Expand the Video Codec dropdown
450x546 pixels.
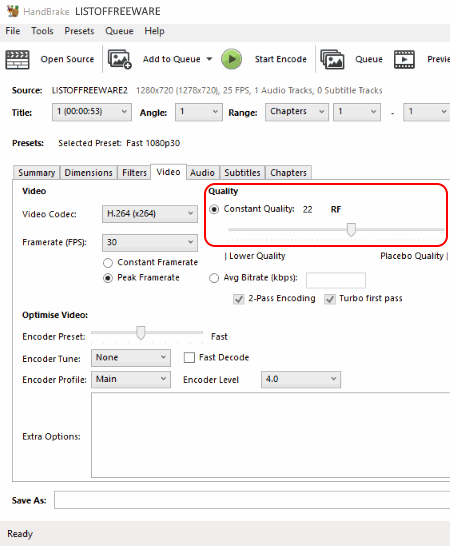pyautogui.click(x=150, y=214)
